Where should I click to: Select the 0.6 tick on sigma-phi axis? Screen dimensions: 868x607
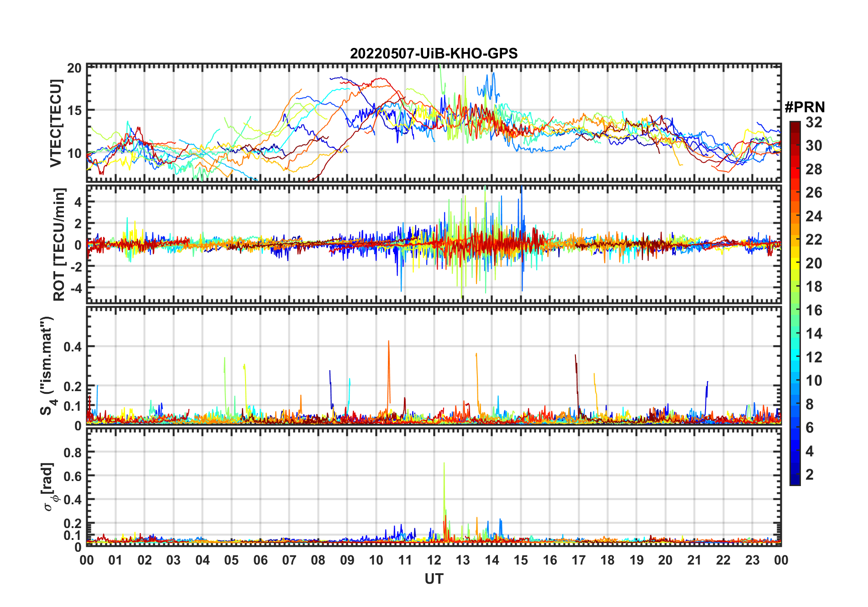(x=73, y=476)
